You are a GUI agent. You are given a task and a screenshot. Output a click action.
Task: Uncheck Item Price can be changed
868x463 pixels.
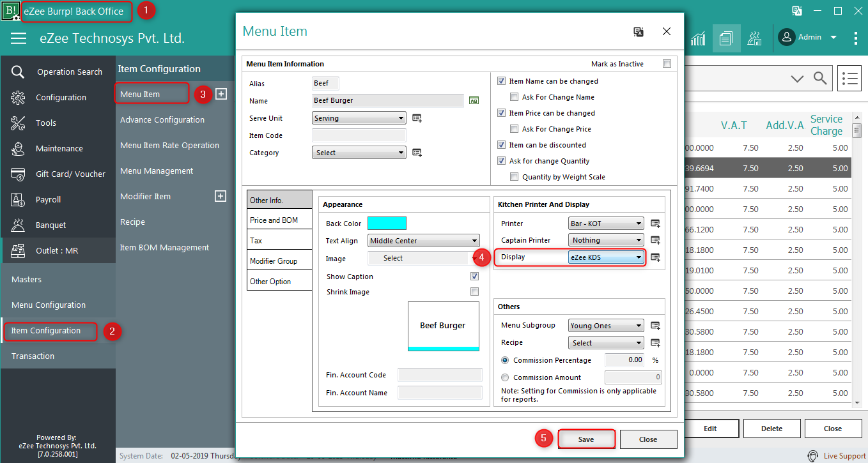click(x=502, y=113)
